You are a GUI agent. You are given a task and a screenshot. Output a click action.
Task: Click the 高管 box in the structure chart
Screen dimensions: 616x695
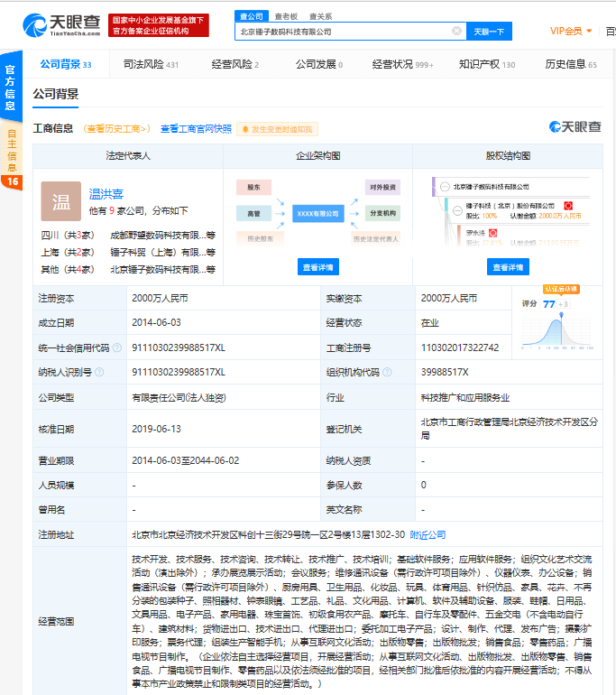click(x=253, y=213)
